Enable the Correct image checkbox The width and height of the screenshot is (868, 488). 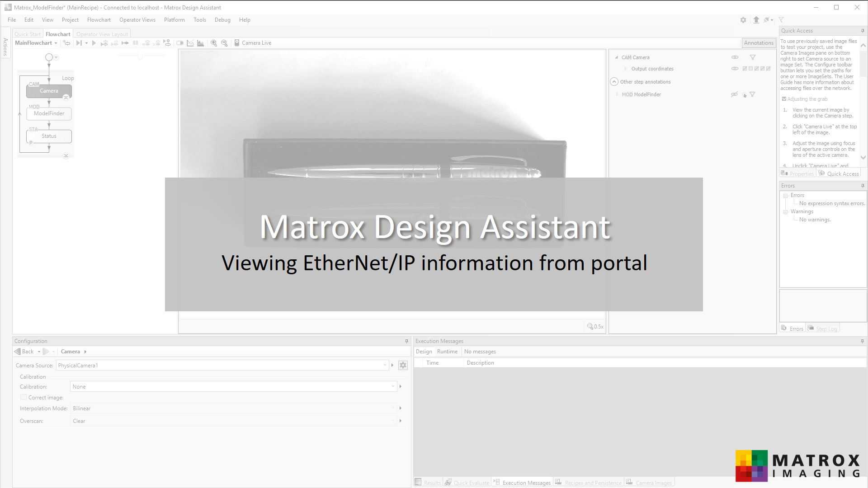click(24, 397)
